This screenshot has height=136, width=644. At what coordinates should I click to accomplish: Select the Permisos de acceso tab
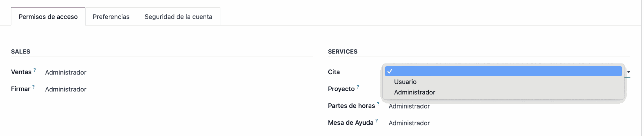[48, 16]
